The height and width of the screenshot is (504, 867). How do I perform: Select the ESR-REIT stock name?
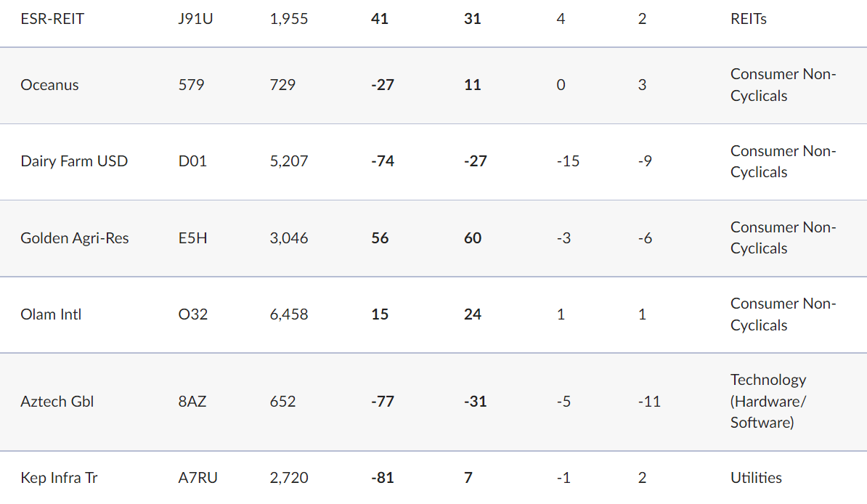pyautogui.click(x=52, y=19)
